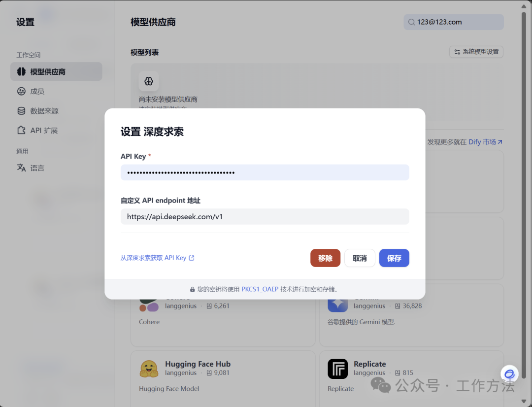Click the vertical scrollbar thumb

pos(524,195)
